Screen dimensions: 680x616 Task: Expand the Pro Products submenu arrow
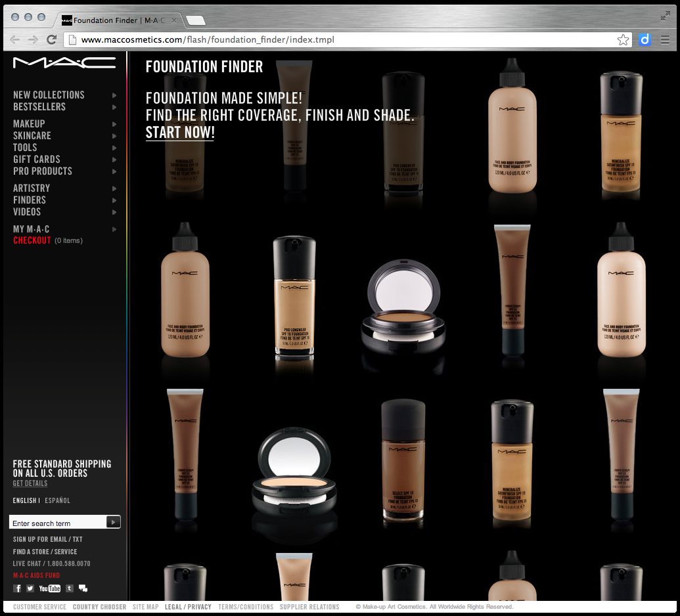114,171
